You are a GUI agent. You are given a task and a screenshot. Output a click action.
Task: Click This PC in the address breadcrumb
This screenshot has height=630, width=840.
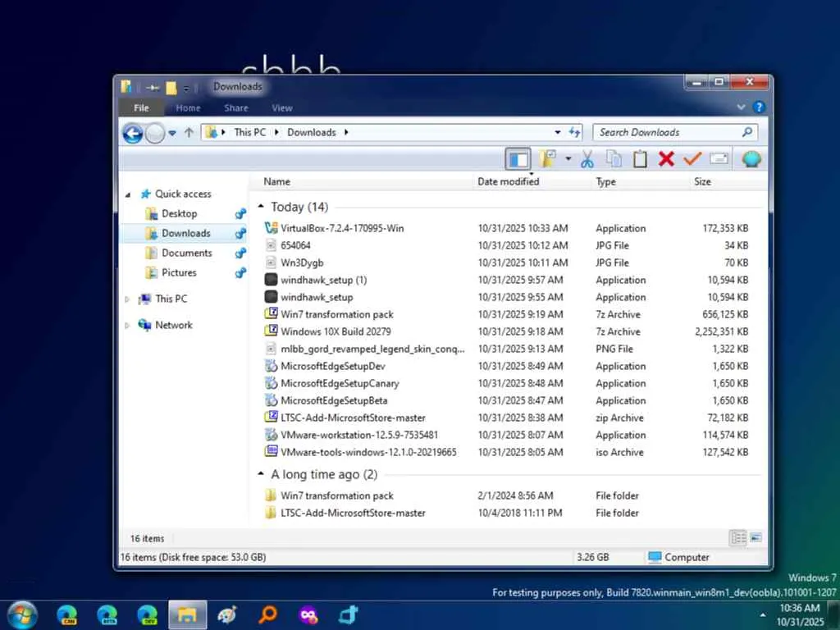(249, 132)
